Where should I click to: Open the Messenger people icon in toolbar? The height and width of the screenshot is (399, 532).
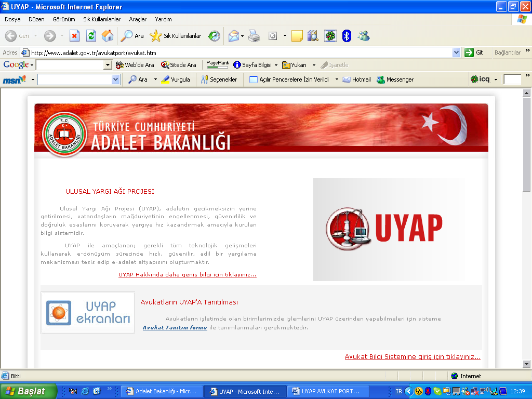pyautogui.click(x=364, y=36)
